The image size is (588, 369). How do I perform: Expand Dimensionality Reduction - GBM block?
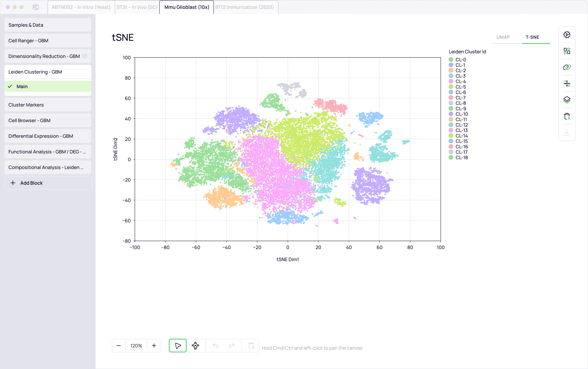coord(44,56)
